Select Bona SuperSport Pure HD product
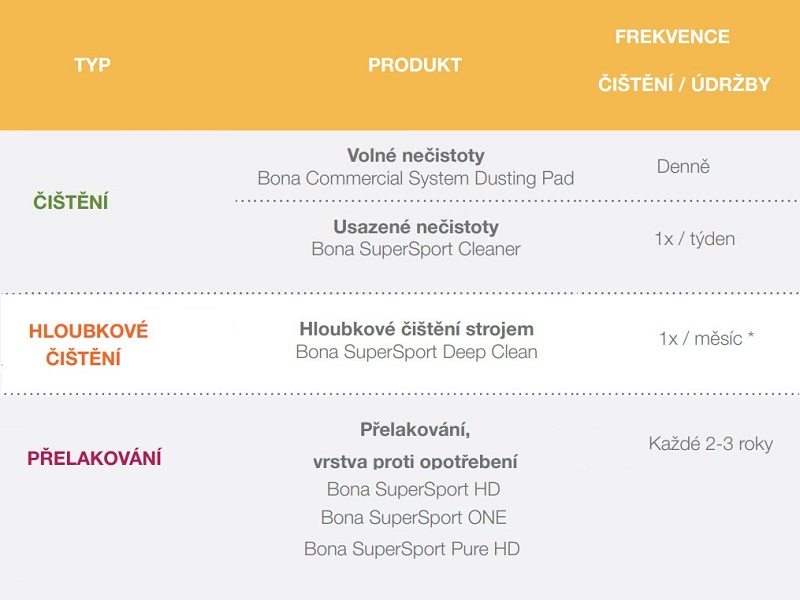Screen dimensions: 800x600 pos(412,549)
